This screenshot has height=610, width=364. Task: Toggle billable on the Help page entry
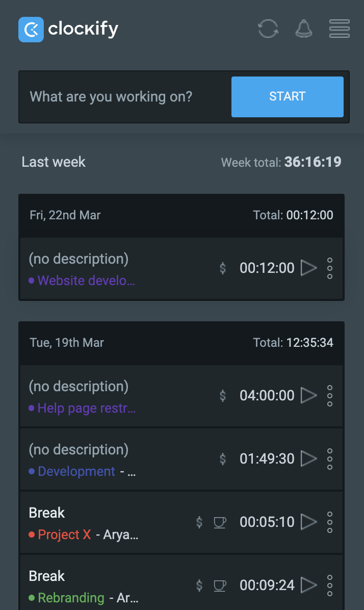click(223, 396)
